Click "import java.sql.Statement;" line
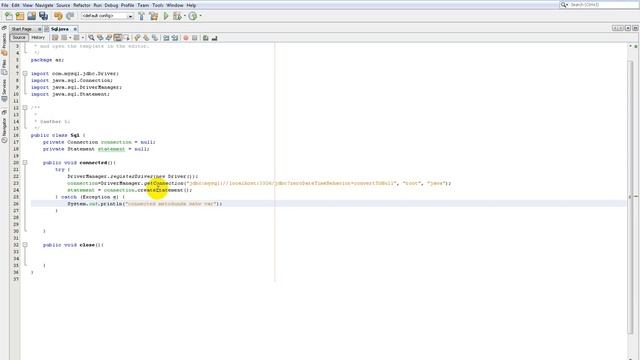The width and height of the screenshot is (640, 360). (x=70, y=94)
